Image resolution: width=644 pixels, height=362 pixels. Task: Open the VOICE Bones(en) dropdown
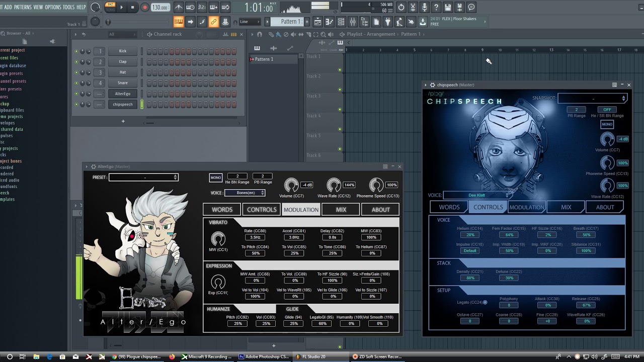(x=245, y=193)
